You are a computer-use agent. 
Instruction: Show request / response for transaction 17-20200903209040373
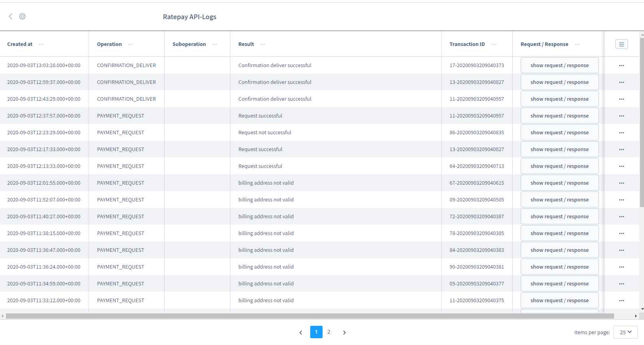tap(560, 65)
